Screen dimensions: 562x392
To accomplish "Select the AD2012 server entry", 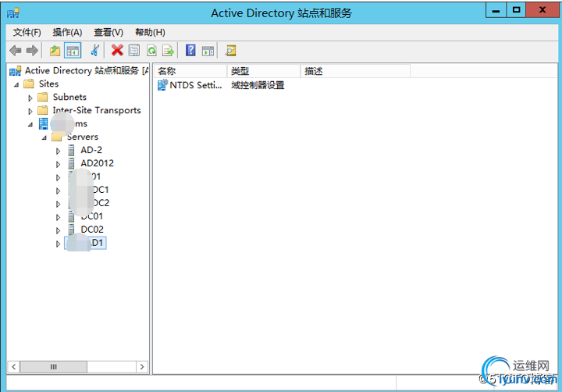I will pos(97,163).
